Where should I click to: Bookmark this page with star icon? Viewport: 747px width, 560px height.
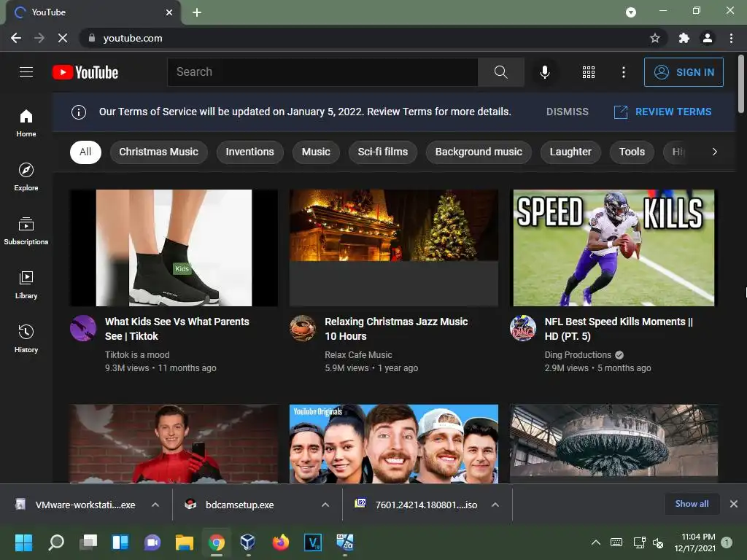pyautogui.click(x=654, y=38)
